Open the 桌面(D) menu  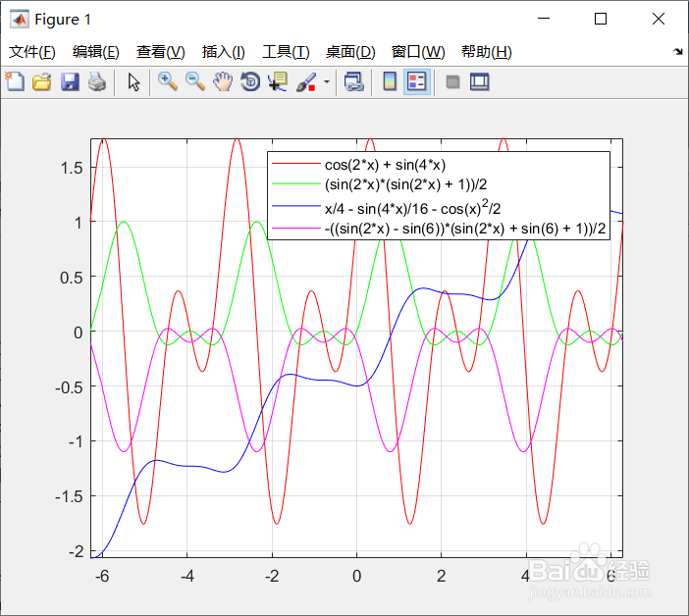[350, 52]
